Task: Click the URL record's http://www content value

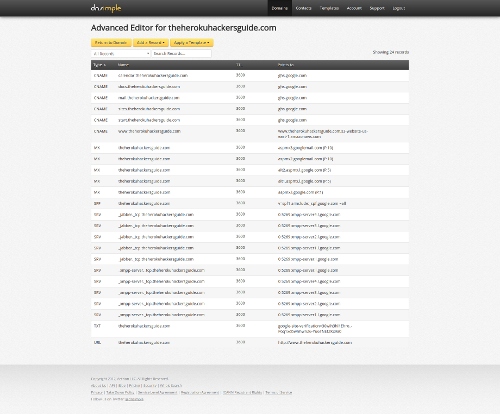Action: (x=315, y=342)
